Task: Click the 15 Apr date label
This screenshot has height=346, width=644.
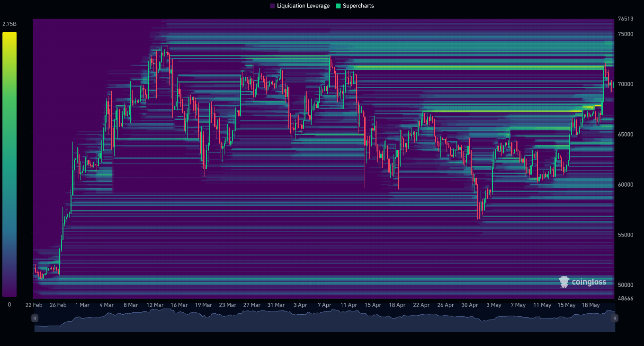Action: click(373, 305)
